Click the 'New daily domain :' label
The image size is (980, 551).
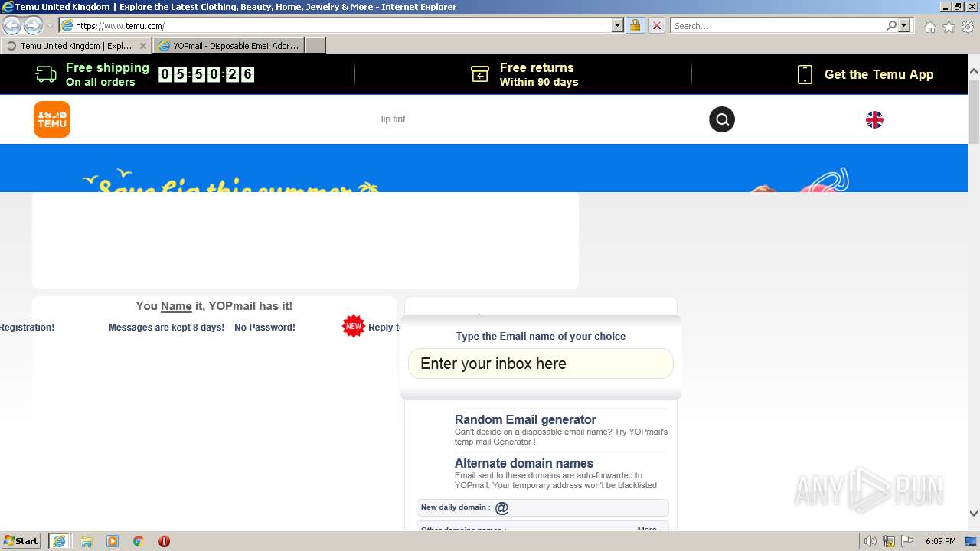pos(456,507)
